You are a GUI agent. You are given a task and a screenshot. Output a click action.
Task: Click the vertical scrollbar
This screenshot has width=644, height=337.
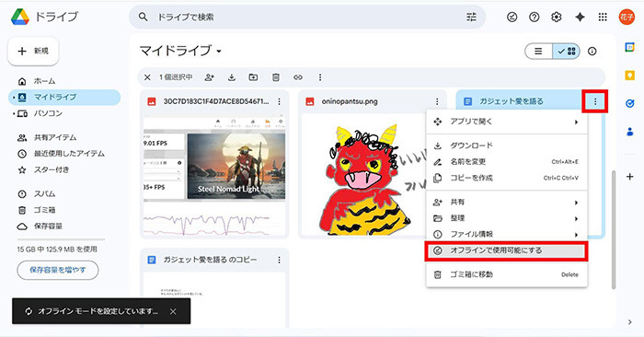point(614,229)
